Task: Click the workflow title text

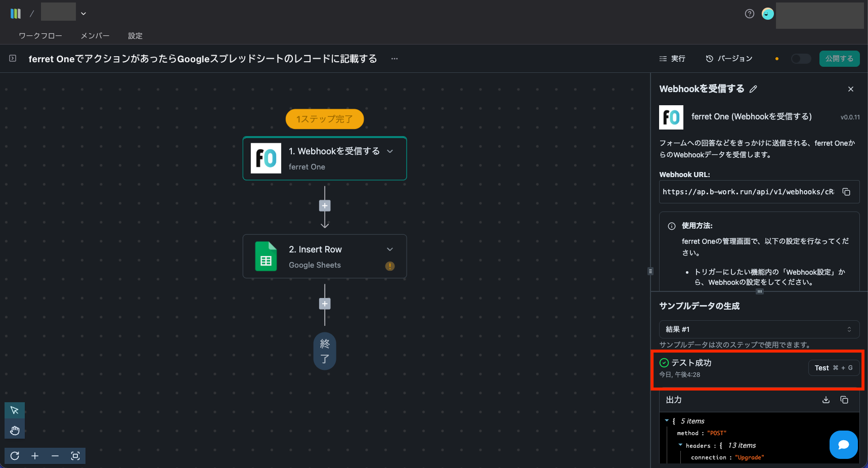Action: tap(203, 59)
